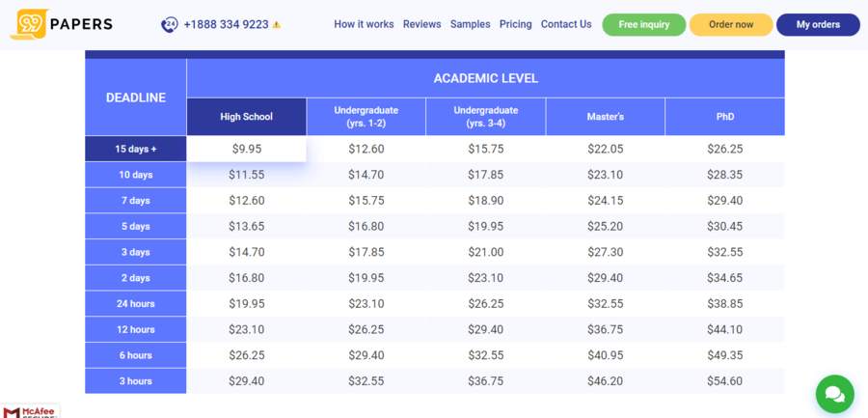Go to the Reviews page

421,24
